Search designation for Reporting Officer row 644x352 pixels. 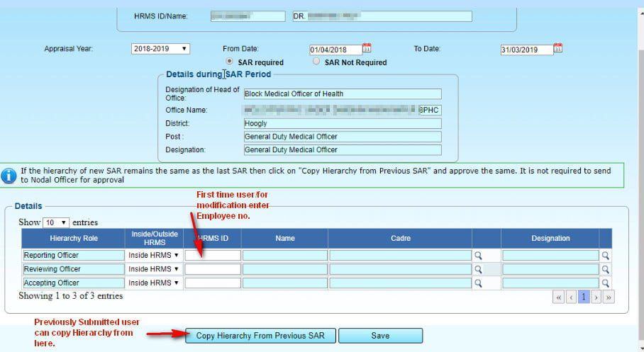[606, 256]
